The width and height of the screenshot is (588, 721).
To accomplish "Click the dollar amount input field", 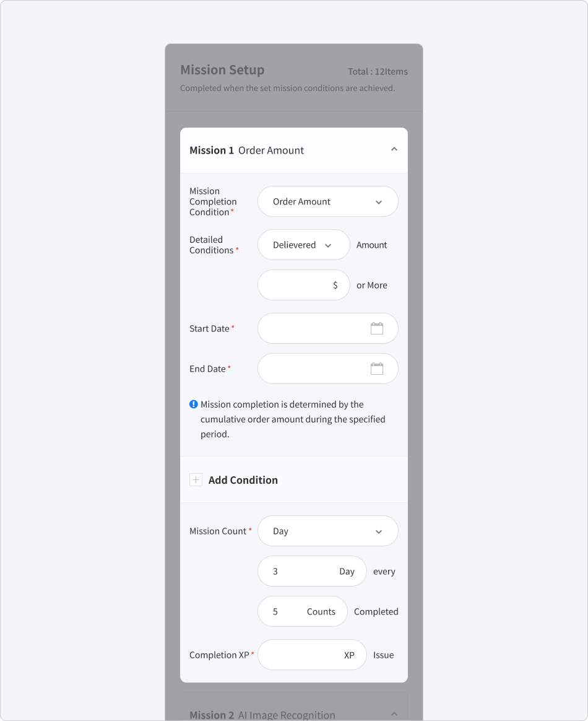I will pos(304,285).
